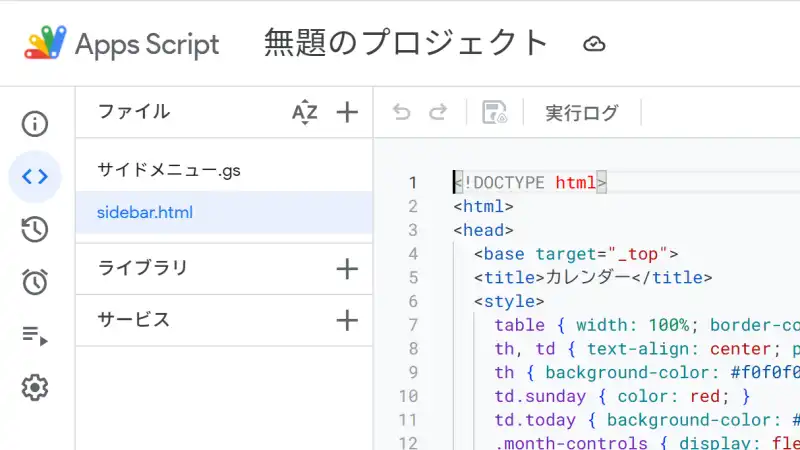800x450 pixels.
Task: Click the td.sunday color red line
Action: 622,396
